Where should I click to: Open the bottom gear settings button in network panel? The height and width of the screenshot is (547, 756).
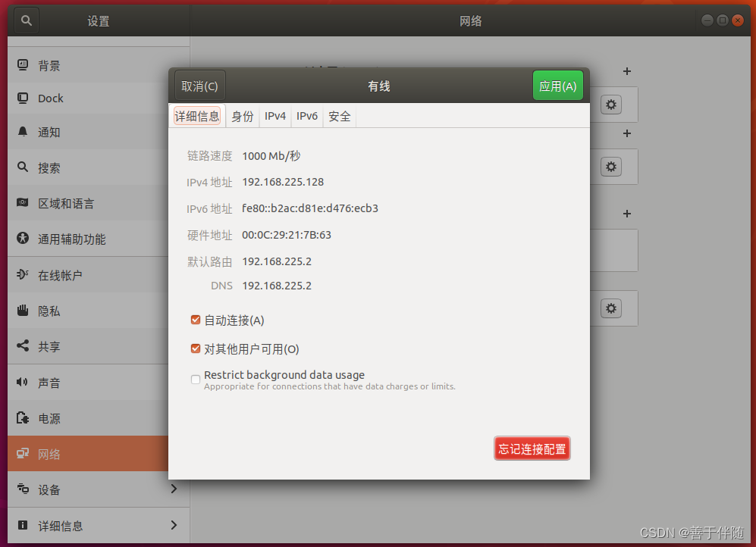[x=611, y=308]
